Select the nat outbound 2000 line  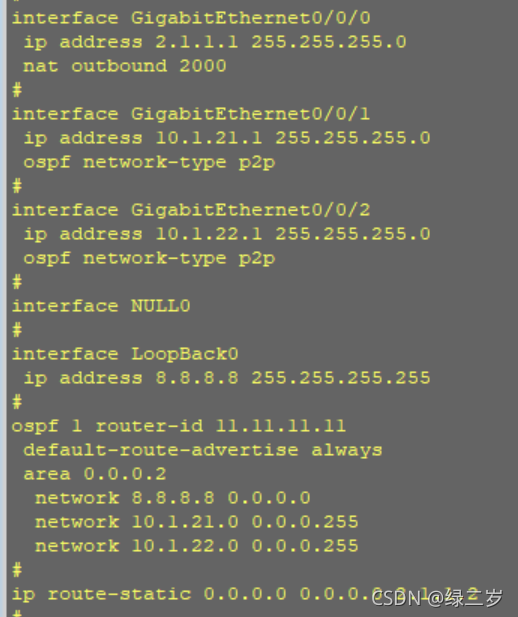[x=125, y=66]
